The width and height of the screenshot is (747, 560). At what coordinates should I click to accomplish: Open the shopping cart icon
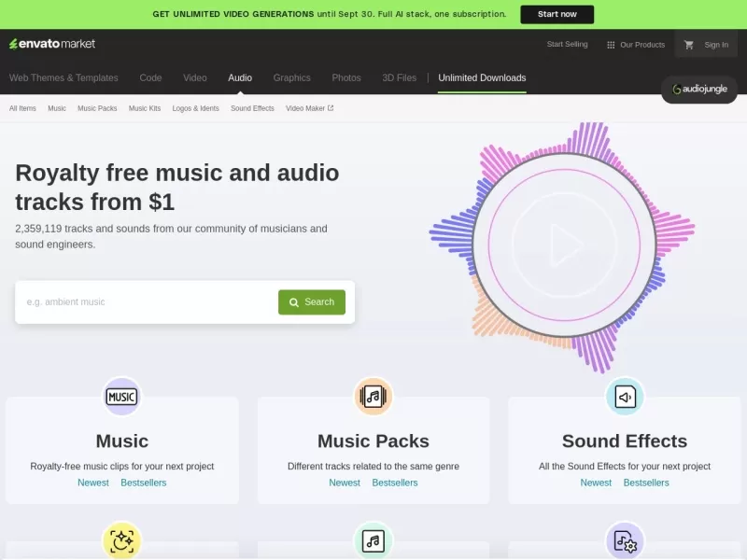coord(689,44)
